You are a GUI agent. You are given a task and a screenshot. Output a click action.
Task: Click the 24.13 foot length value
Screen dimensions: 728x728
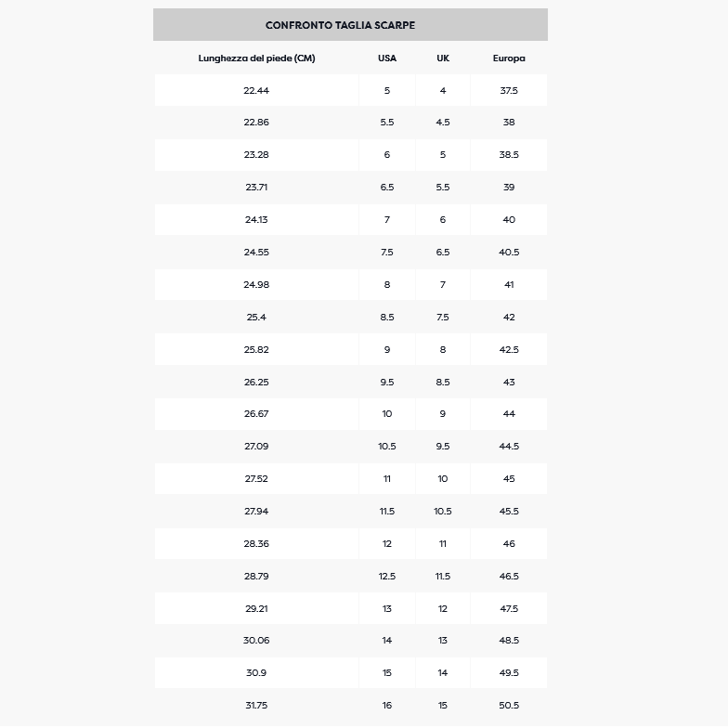pos(256,220)
